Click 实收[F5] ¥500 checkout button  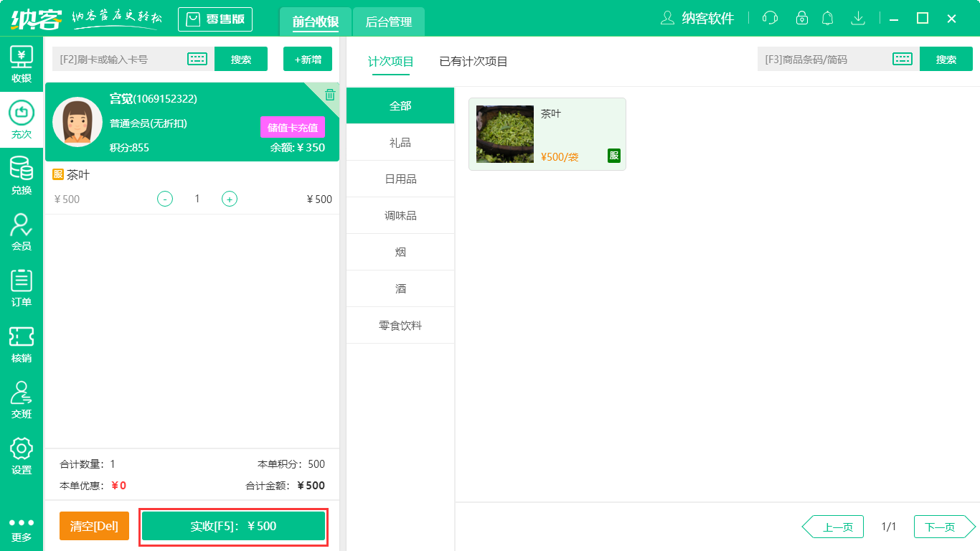click(234, 526)
